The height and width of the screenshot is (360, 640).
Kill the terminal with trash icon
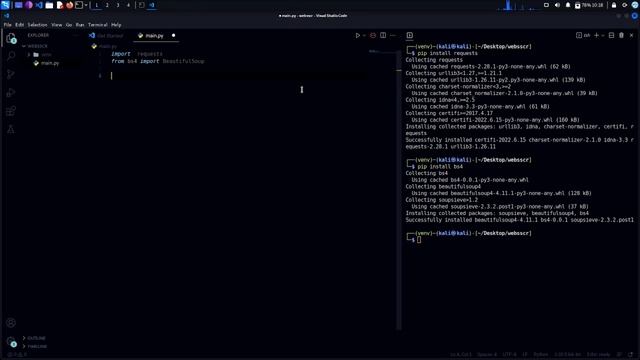pos(621,36)
